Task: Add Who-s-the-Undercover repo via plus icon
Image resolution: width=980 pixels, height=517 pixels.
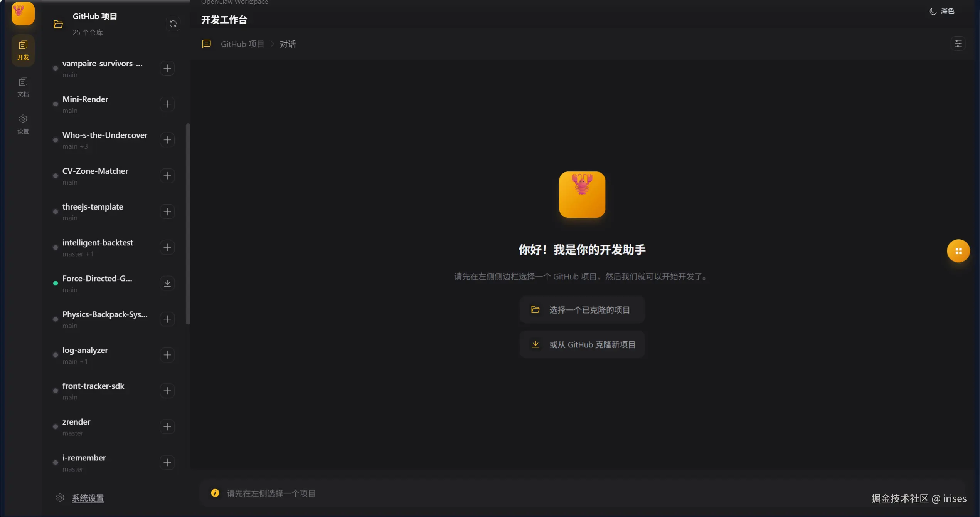Action: point(167,140)
